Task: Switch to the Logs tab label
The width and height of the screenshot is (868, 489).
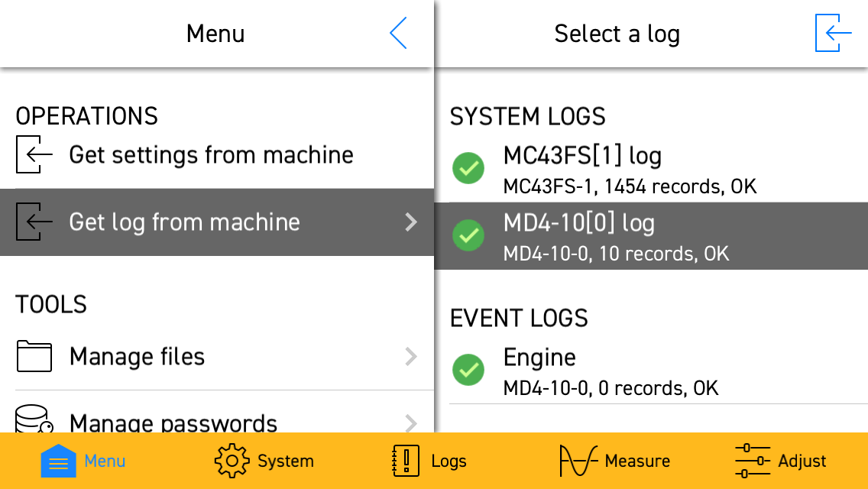Action: pyautogui.click(x=449, y=461)
